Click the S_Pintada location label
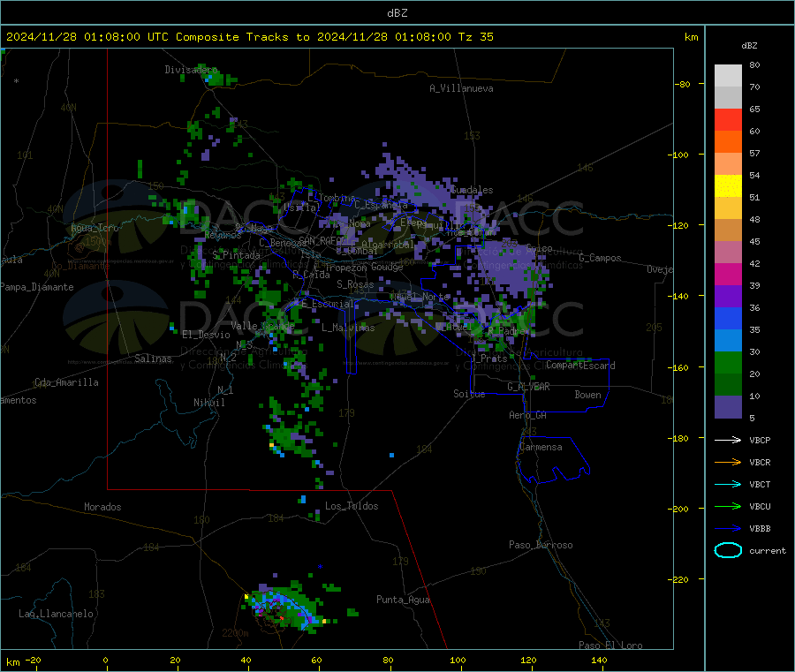 236,255
